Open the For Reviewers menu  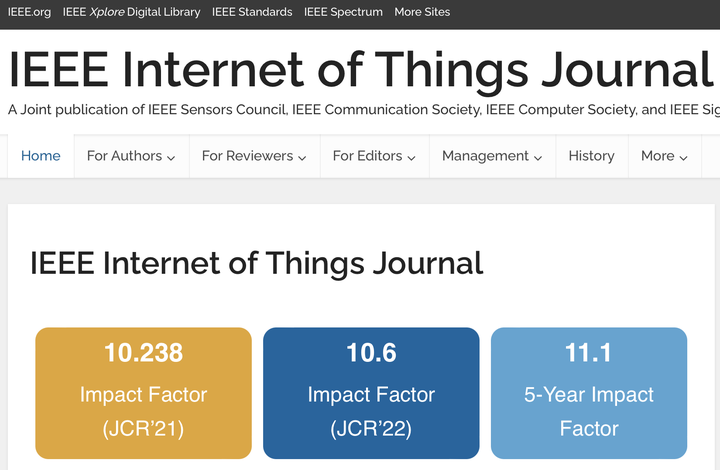pyautogui.click(x=247, y=156)
